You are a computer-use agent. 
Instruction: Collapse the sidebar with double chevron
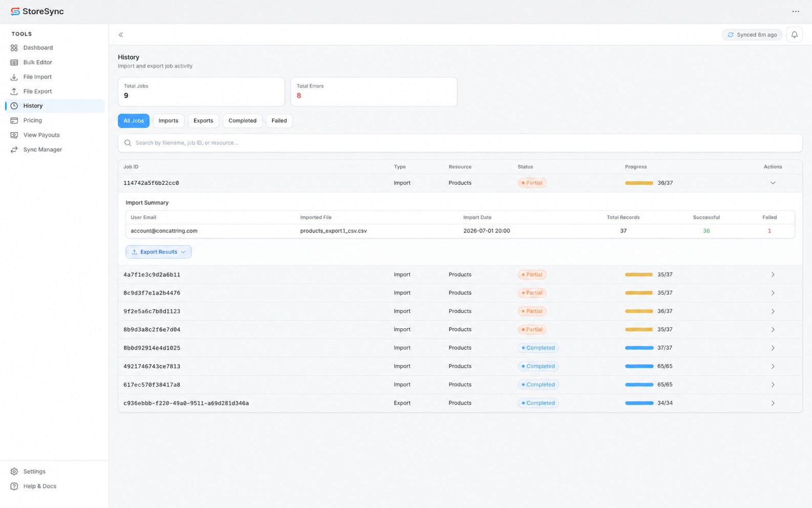coord(121,35)
